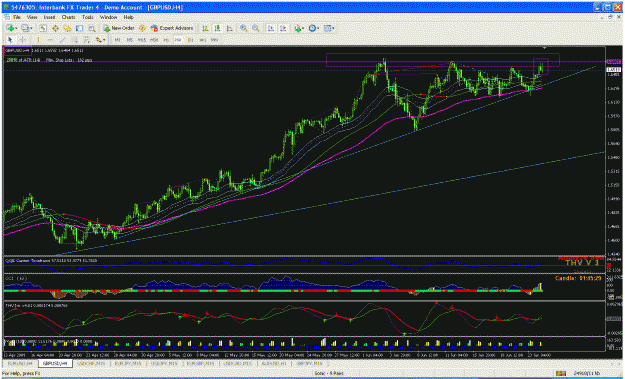Show the Data Window panel
The height and width of the screenshot is (379, 625).
[x=55, y=28]
